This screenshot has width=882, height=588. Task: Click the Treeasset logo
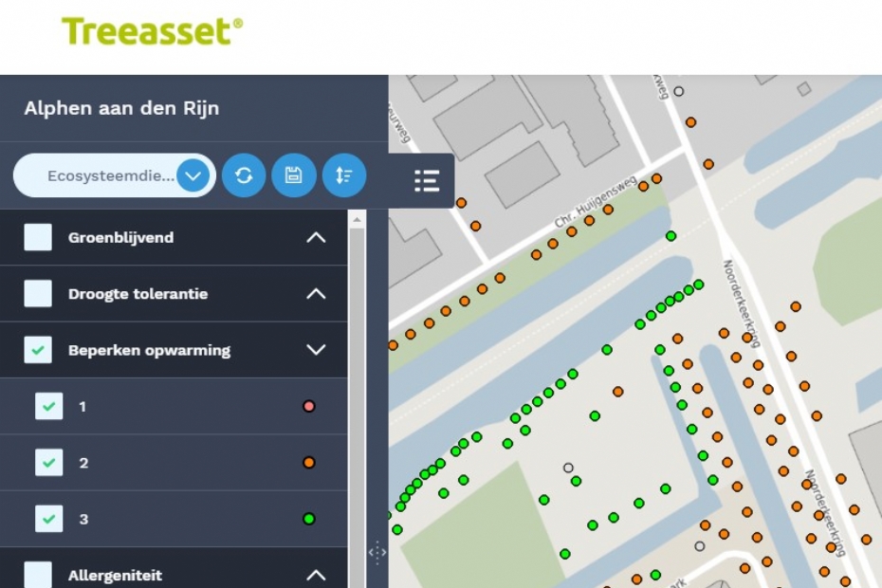point(152,30)
